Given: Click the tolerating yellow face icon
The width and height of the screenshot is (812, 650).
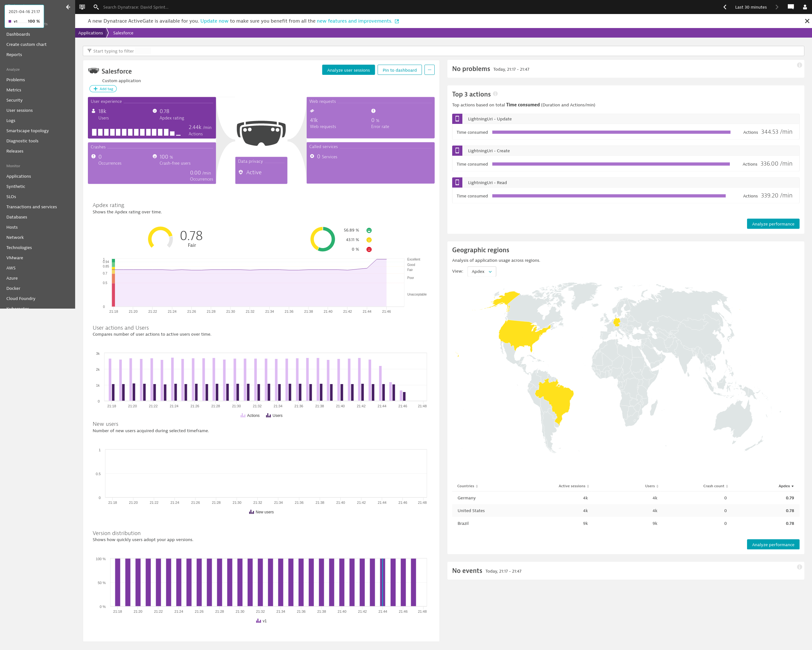Looking at the screenshot, I should coord(369,240).
